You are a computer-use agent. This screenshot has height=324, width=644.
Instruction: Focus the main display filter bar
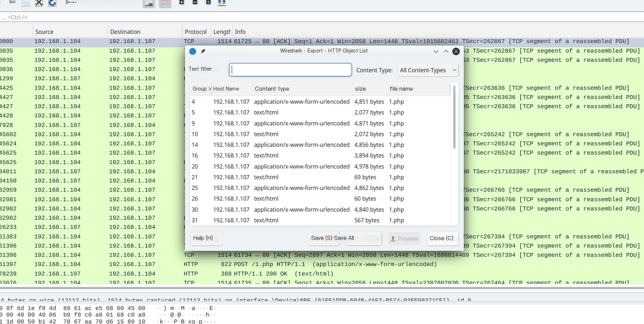point(322,17)
